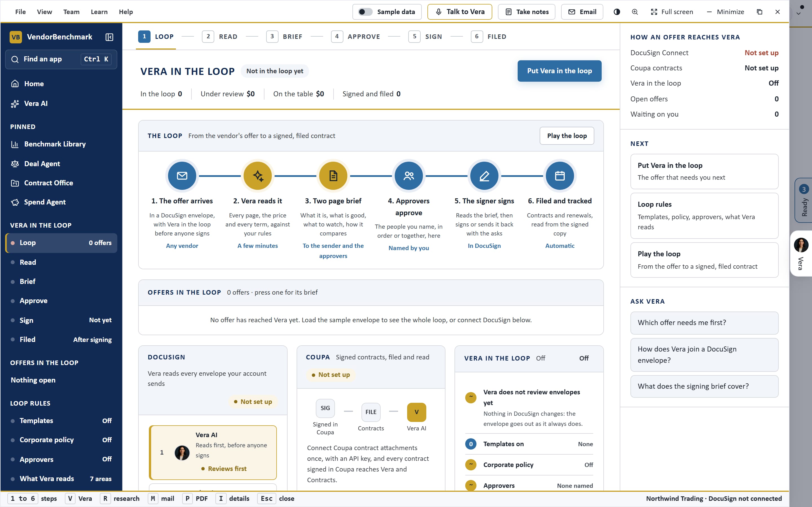Image resolution: width=812 pixels, height=507 pixels.
Task: Click the Two page brief document icon
Action: coord(333,176)
